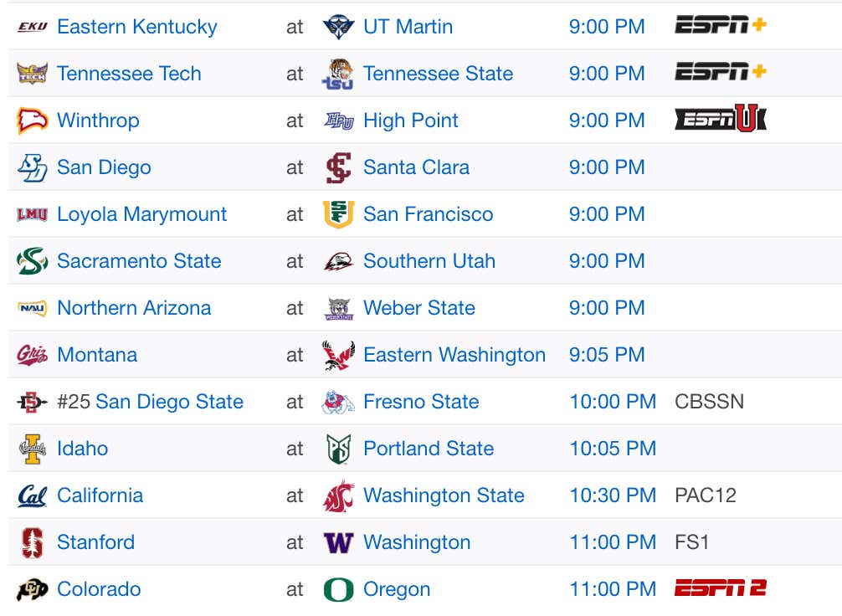Open the 10:05 PM Portland State game time
This screenshot has height=616, width=842.
point(613,449)
